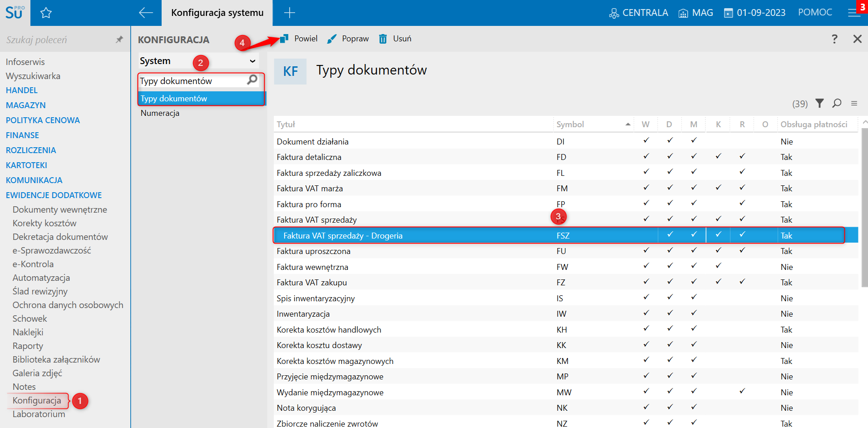The height and width of the screenshot is (428, 868).
Task: Open Biblioteka załączników in sidebar
Action: pos(56,359)
